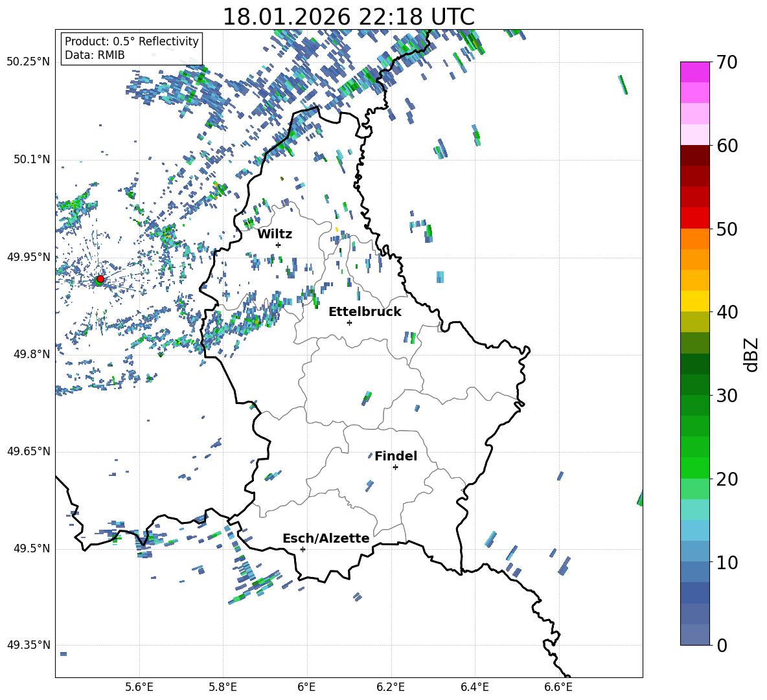Screen dimensions: 767x700
Task: Click the 6°E longitude tick label
Action: coord(306,686)
